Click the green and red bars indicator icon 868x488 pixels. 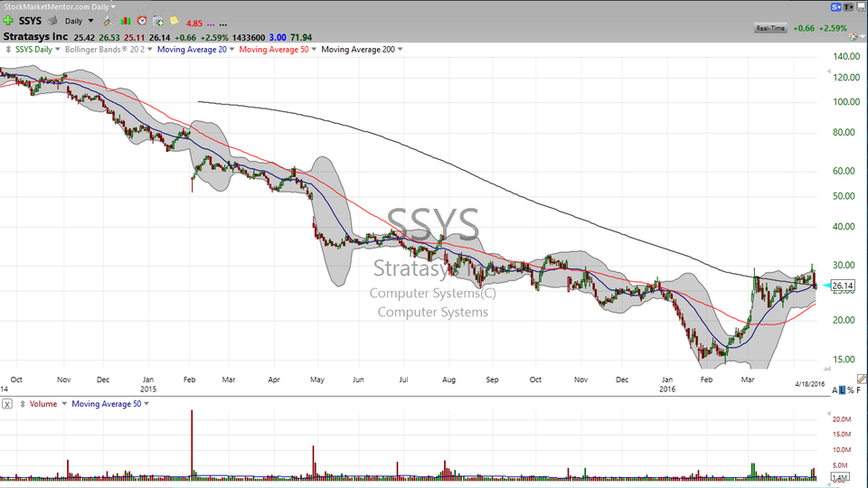point(126,21)
